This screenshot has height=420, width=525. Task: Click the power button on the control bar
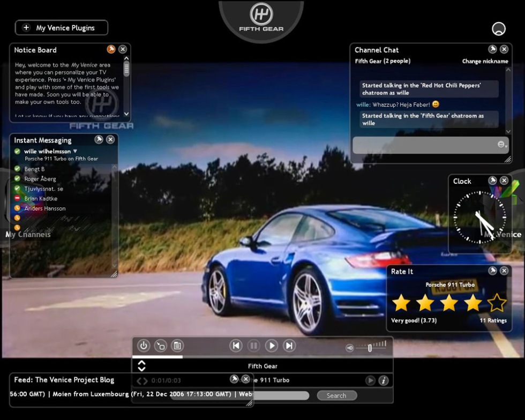(x=144, y=346)
